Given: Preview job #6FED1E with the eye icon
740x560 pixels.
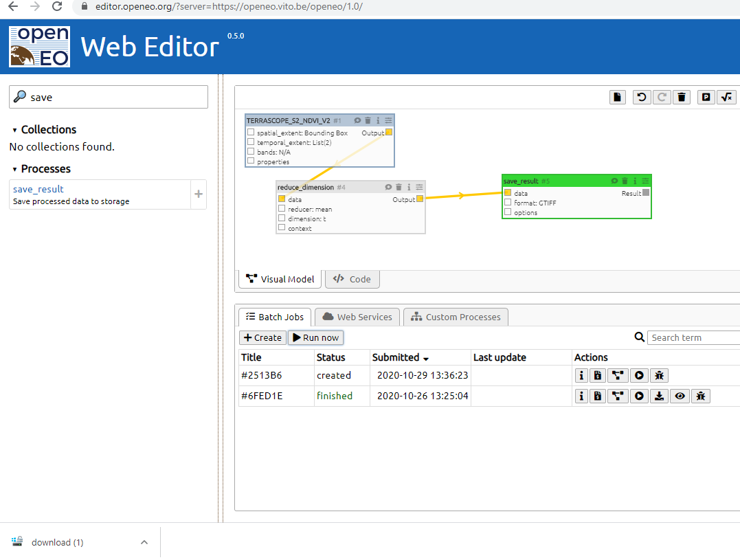Looking at the screenshot, I should [x=680, y=396].
